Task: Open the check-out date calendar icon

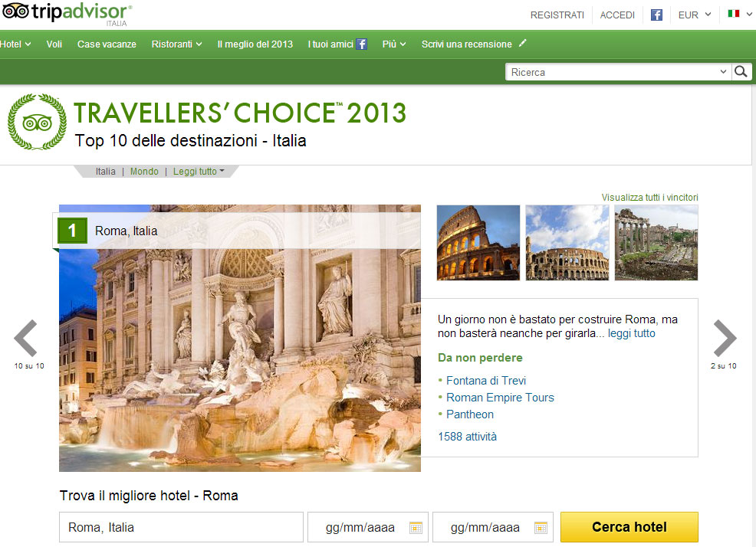Action: [x=541, y=528]
